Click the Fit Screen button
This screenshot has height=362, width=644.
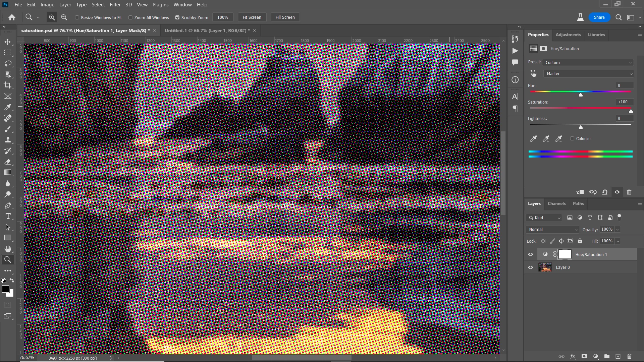[x=252, y=17]
